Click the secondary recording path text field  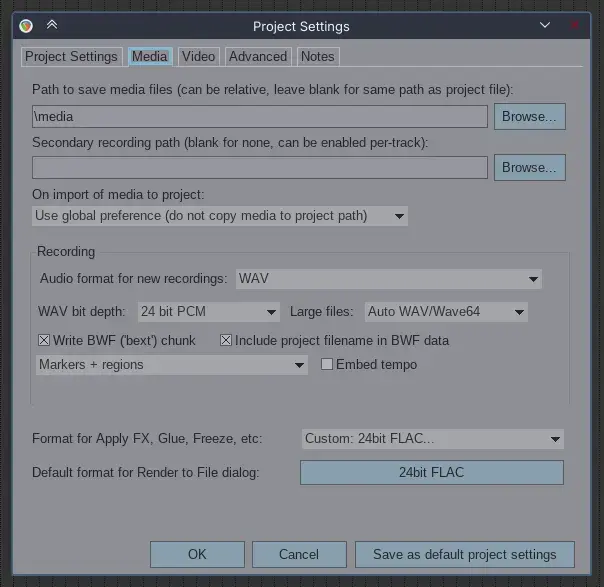point(259,168)
